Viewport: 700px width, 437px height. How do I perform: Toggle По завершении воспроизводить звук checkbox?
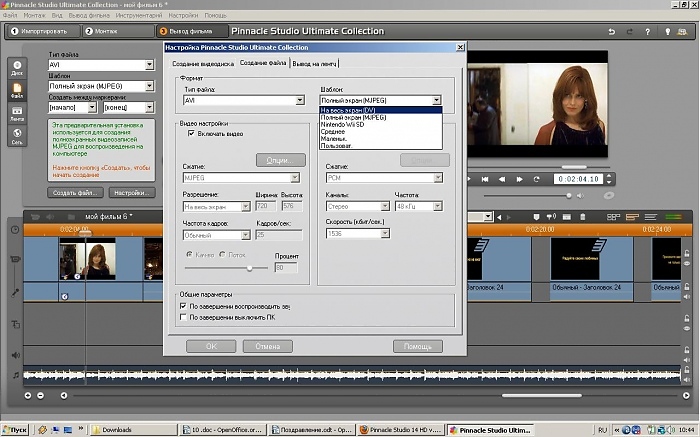(182, 306)
